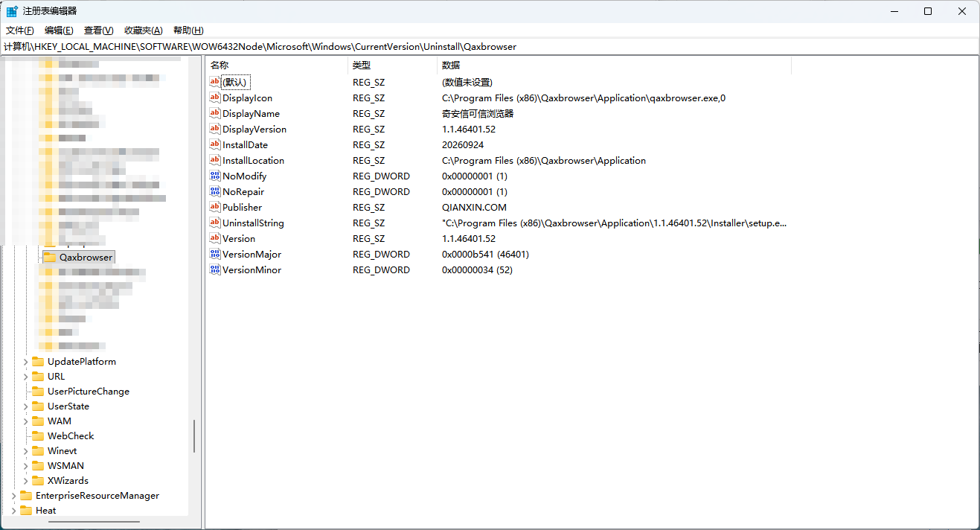980x530 pixels.
Task: Click the registry path address bar
Action: [x=490, y=46]
